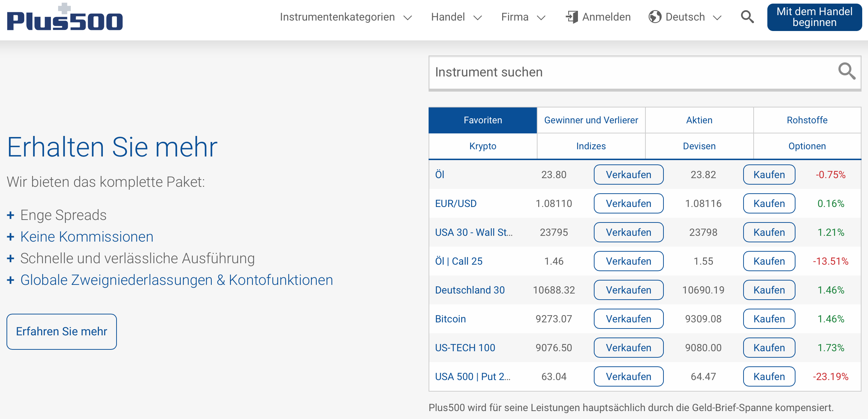Open the USA 500 | Put instrument link
This screenshot has width=868, height=419.
point(473,376)
